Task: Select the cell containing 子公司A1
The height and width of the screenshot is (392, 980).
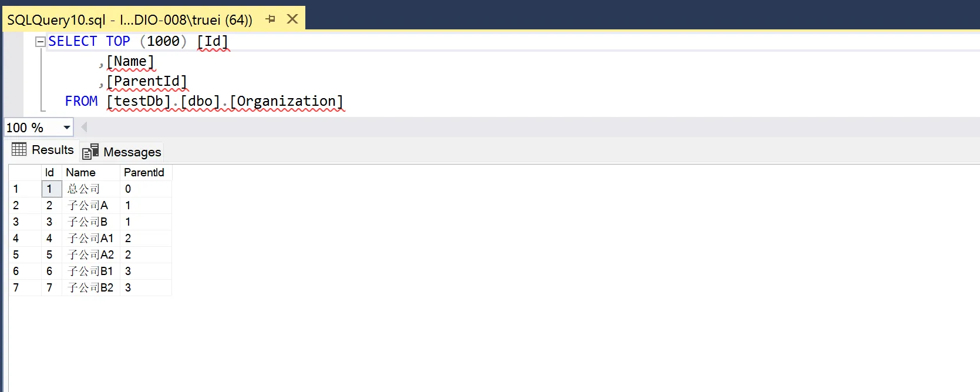Action: click(91, 238)
